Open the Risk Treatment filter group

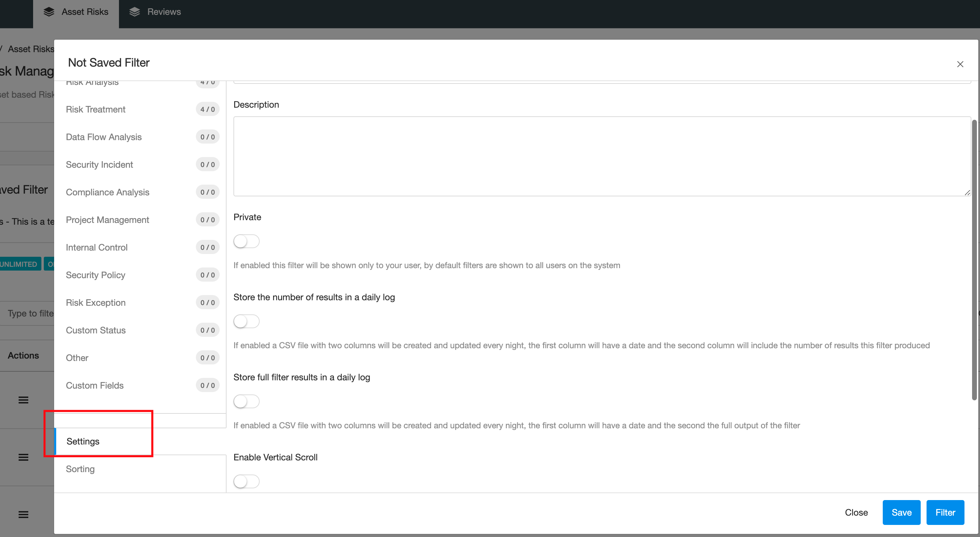pyautogui.click(x=141, y=109)
